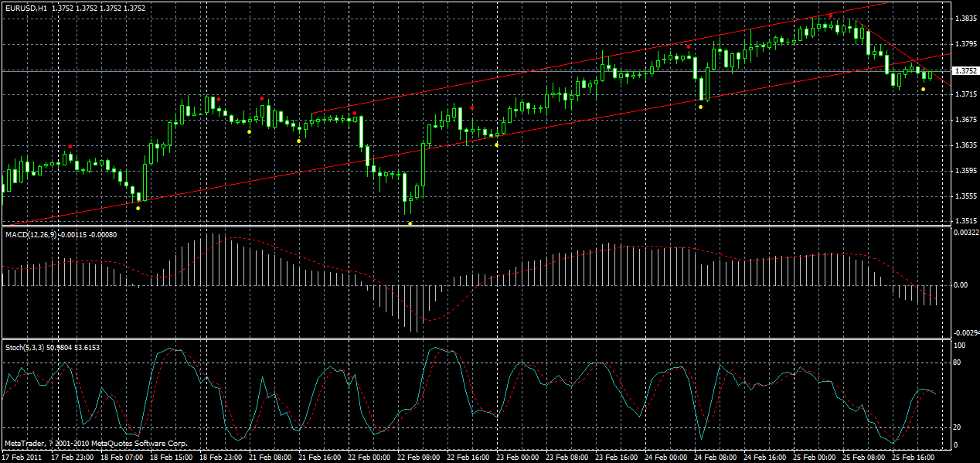Select the yellow dot below the last candle
980x463 pixels.
coord(922,90)
